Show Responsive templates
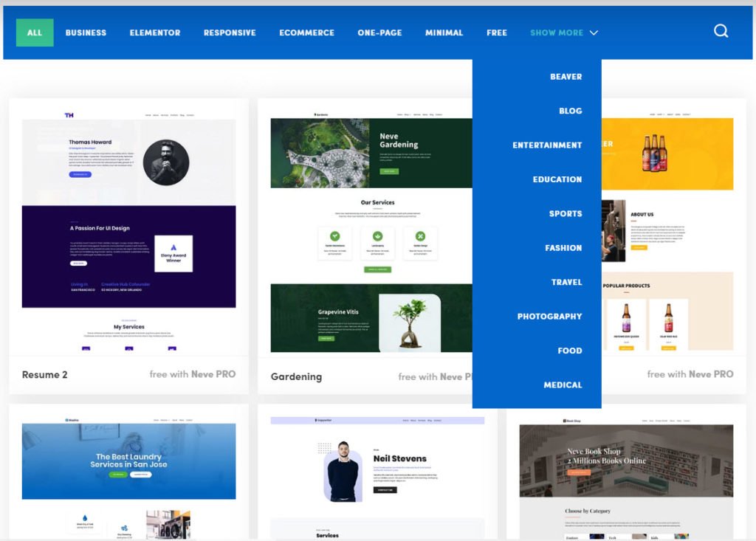The image size is (756, 541). (x=230, y=32)
